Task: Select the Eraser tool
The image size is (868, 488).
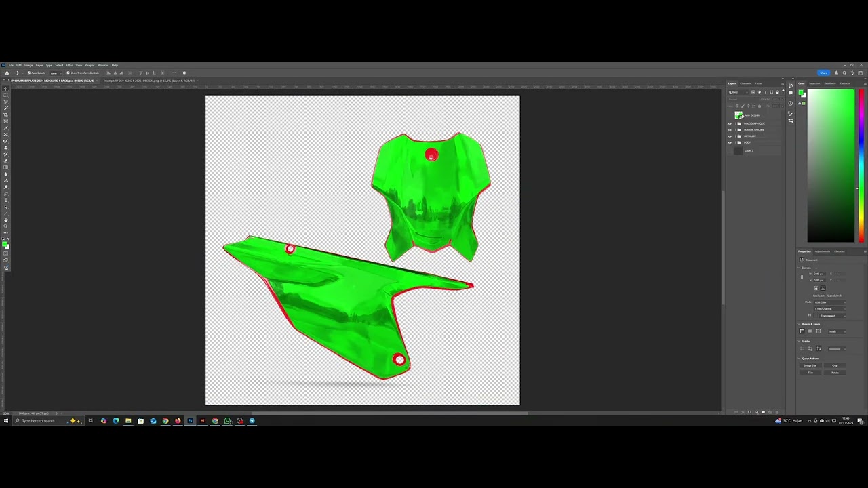Action: (x=5, y=161)
